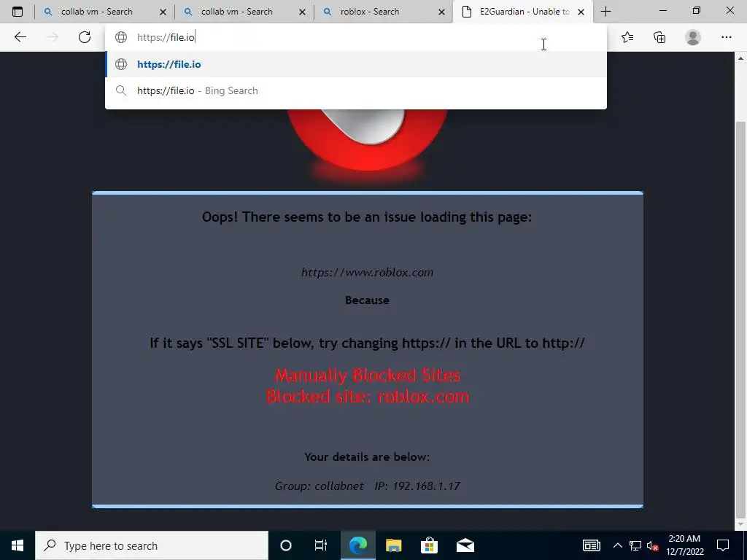Click the Microsoft Edge taskbar icon
The width and height of the screenshot is (747, 560).
pos(357,545)
